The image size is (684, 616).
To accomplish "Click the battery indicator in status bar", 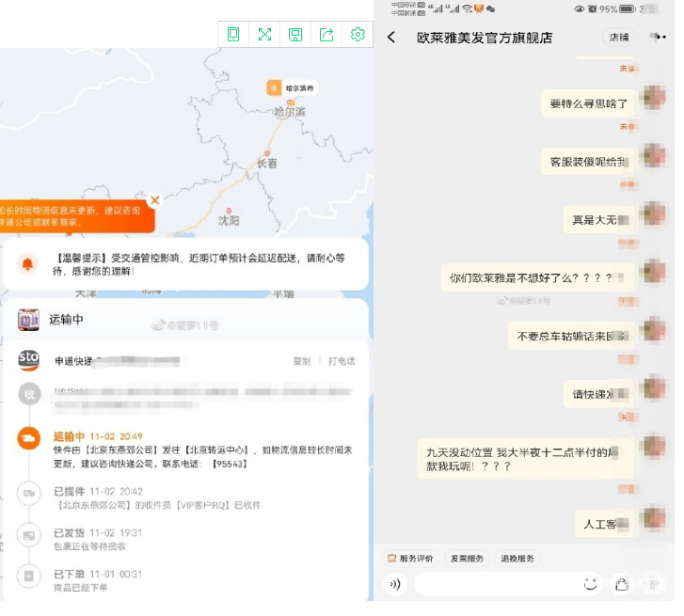I will point(627,8).
